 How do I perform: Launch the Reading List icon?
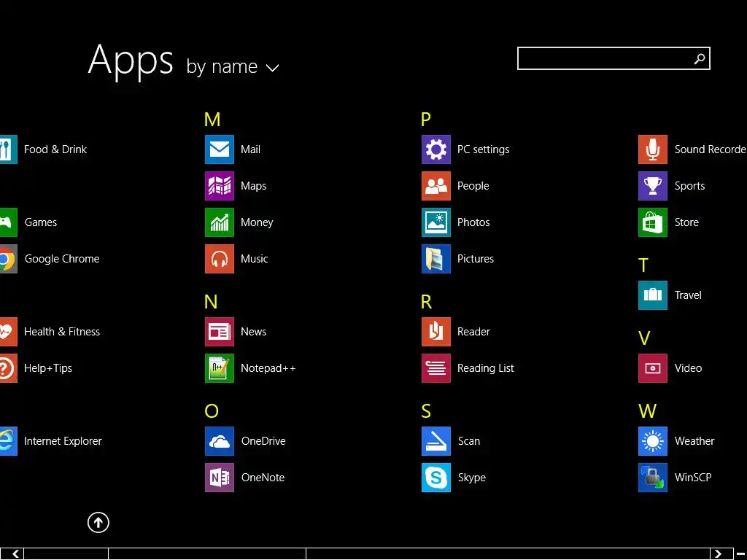click(x=436, y=368)
